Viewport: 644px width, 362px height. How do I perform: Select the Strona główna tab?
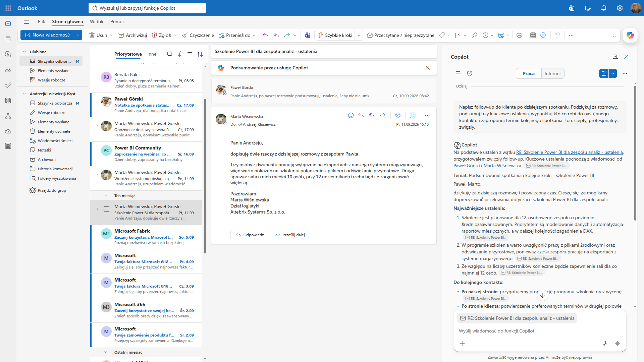[67, 21]
